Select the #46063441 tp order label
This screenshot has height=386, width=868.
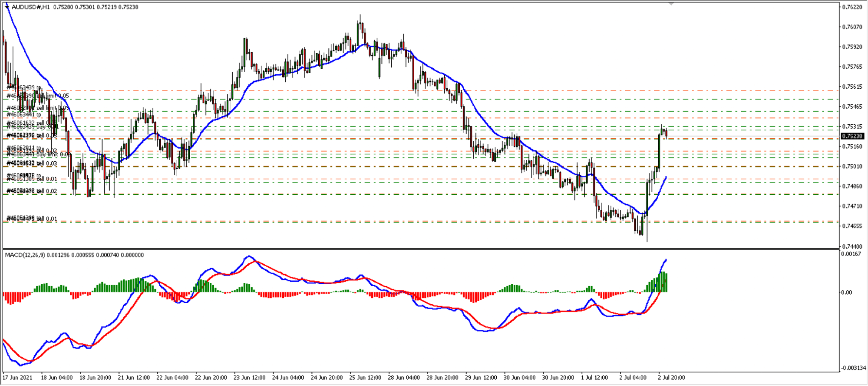(24, 115)
